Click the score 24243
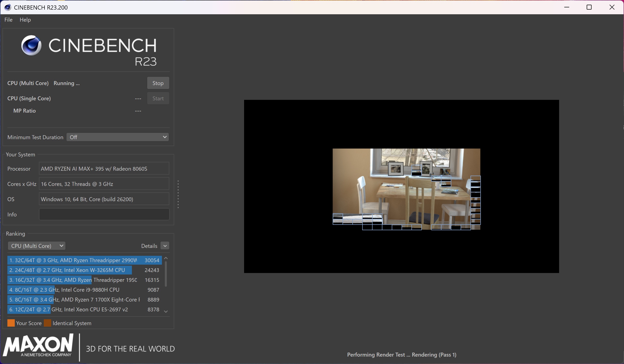This screenshot has width=624, height=364. click(152, 270)
